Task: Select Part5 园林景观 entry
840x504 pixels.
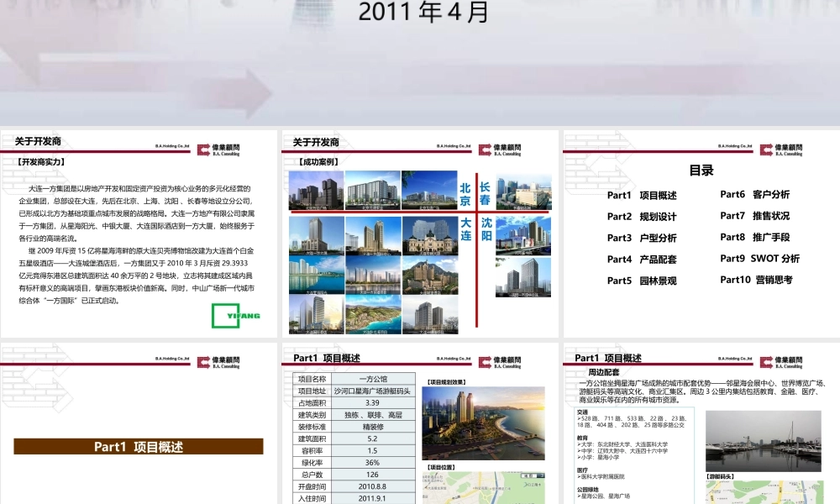Action: tap(642, 281)
